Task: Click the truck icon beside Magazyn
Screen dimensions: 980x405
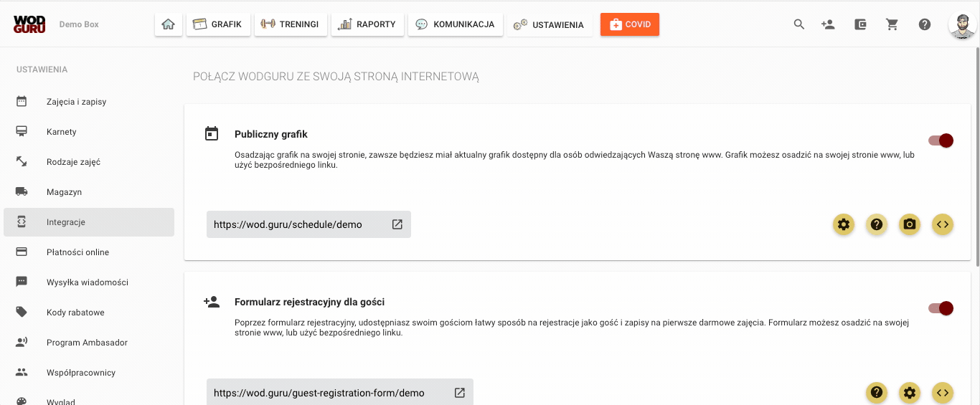Action: [x=22, y=191]
